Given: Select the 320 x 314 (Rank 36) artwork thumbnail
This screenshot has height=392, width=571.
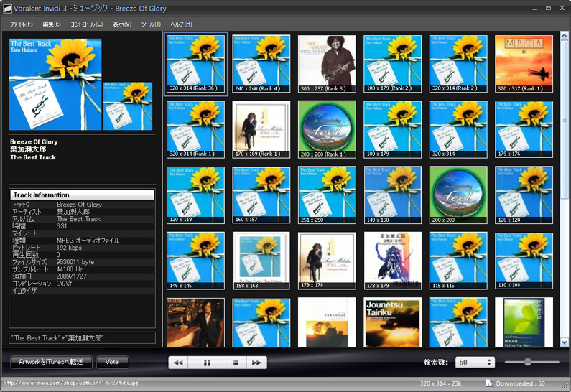Looking at the screenshot, I should coord(196,63).
